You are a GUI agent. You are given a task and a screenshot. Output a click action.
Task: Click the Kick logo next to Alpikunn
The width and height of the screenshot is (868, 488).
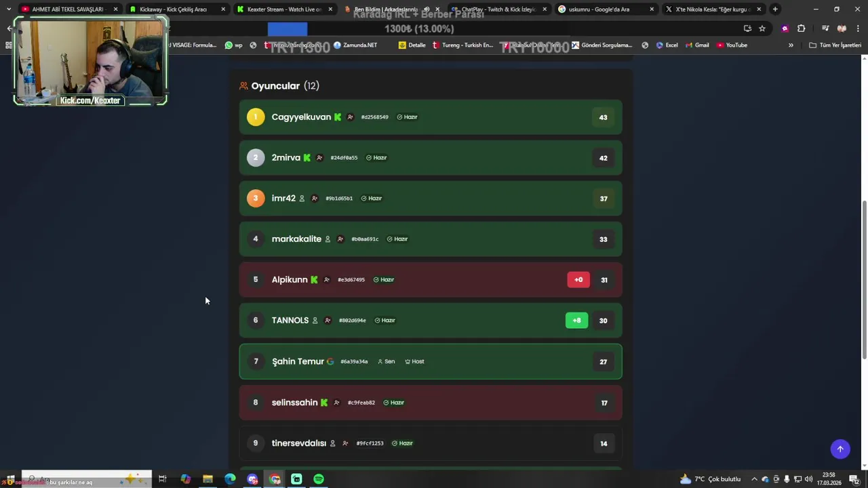tap(314, 280)
